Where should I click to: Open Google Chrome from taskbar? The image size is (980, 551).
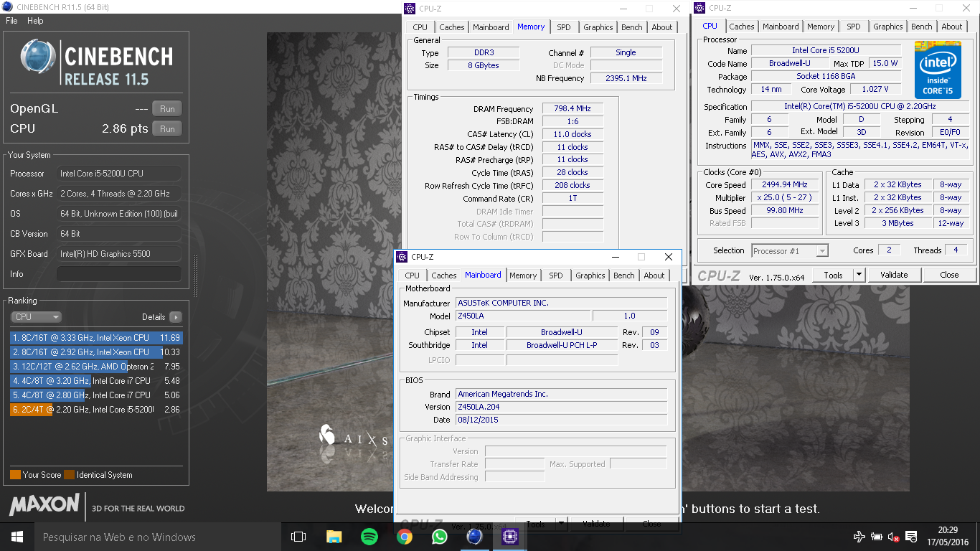click(404, 537)
